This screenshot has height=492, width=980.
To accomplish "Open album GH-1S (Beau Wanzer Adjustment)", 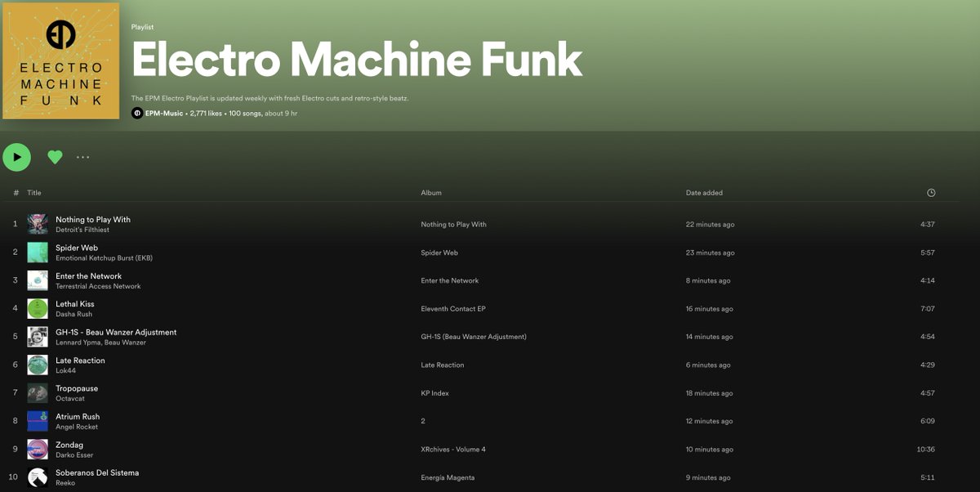I will [x=474, y=337].
